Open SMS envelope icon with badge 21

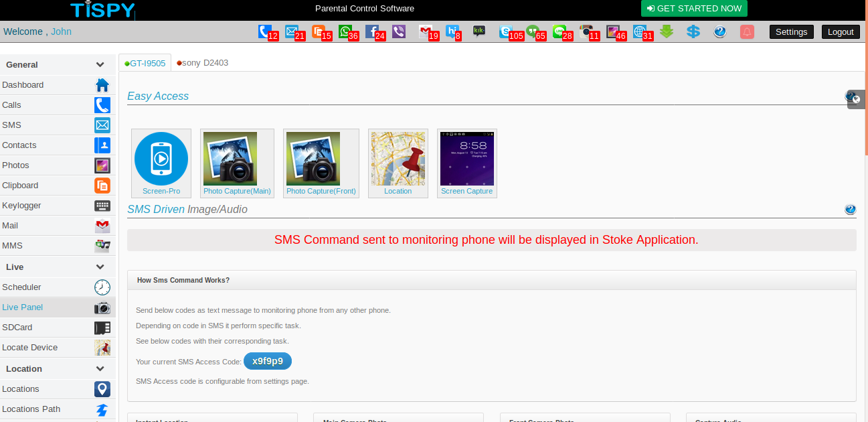pyautogui.click(x=292, y=31)
